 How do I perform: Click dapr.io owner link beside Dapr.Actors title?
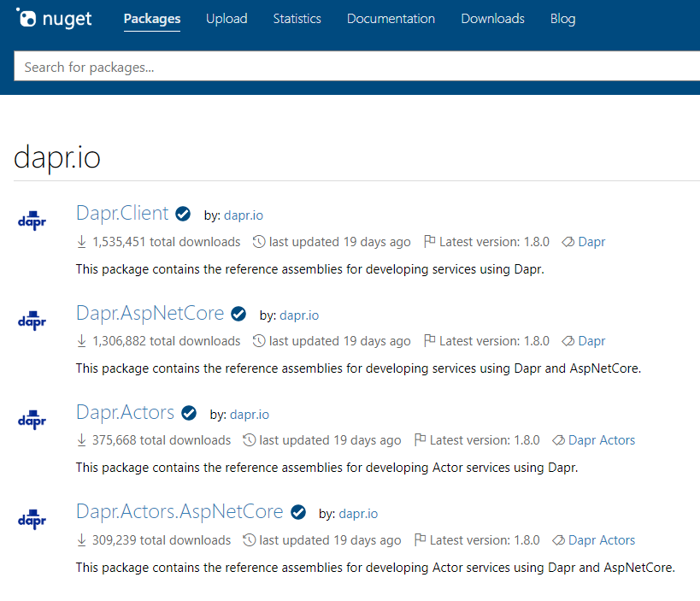pos(250,415)
